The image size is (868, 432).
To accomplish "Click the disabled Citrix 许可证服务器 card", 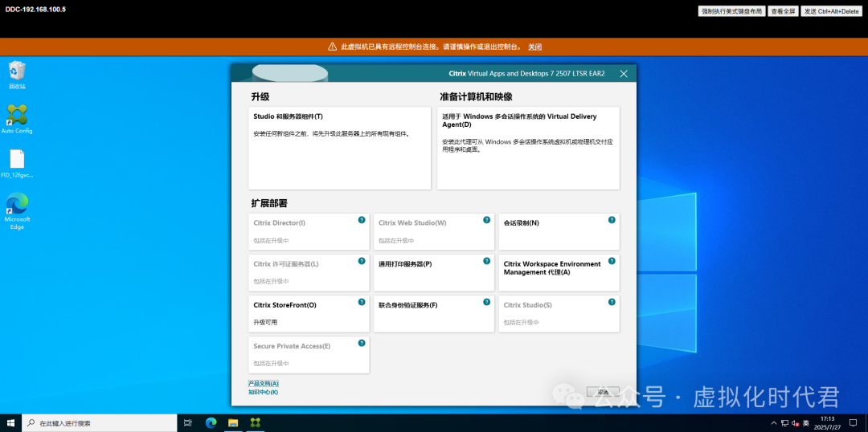I will coord(309,273).
